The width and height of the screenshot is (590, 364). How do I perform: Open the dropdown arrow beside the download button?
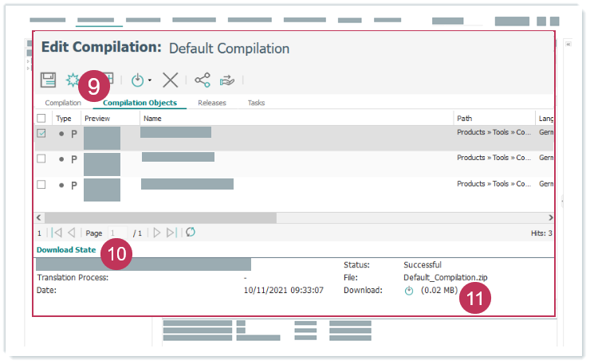click(149, 80)
